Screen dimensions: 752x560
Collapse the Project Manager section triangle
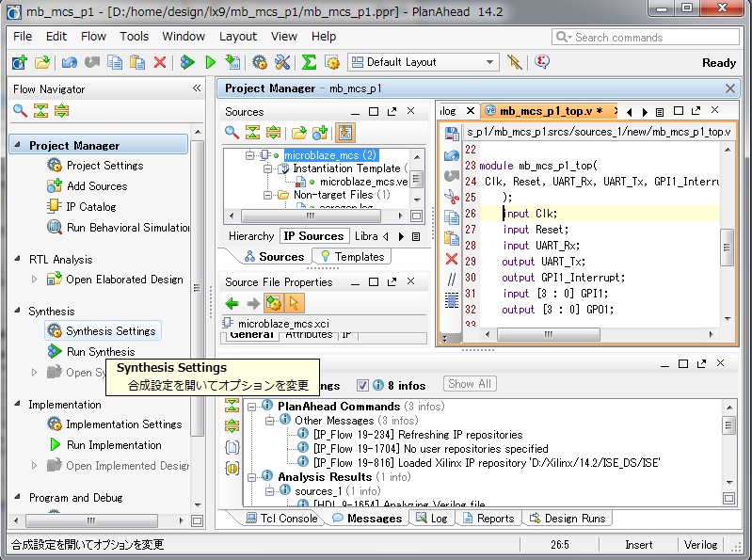(x=18, y=145)
